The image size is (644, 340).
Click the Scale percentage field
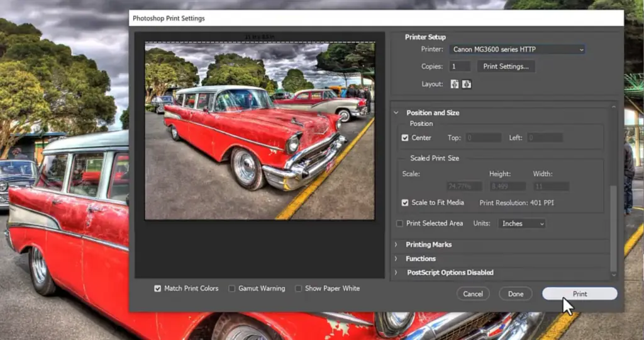pos(465,186)
